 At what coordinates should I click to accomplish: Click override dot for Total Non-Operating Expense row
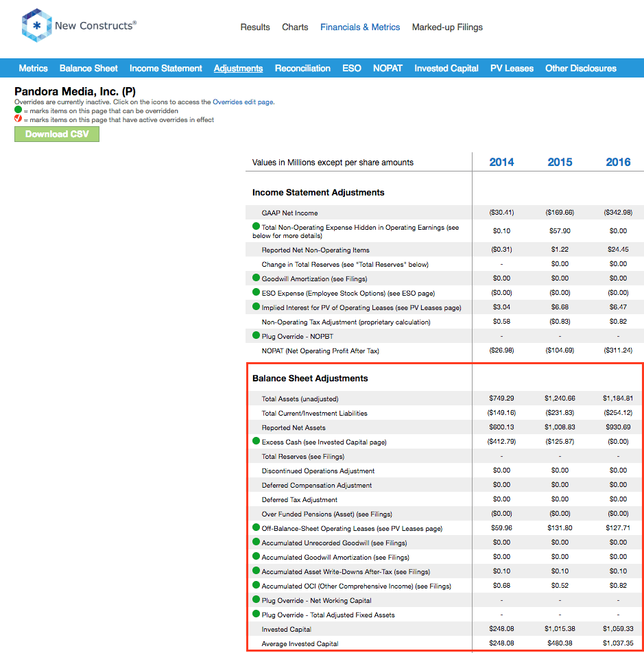pos(256,226)
